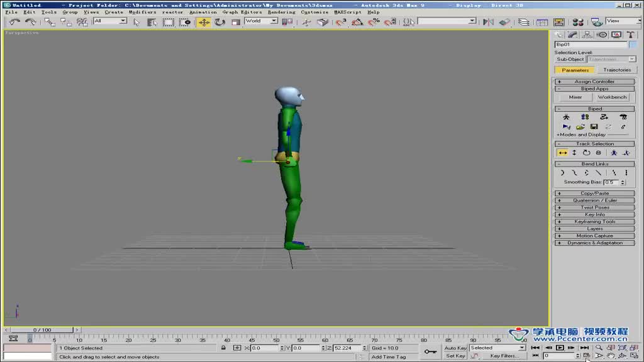Viewport: 644px width, 362px height.
Task: Click the Save File icon in Biped rollout
Action: (594, 127)
